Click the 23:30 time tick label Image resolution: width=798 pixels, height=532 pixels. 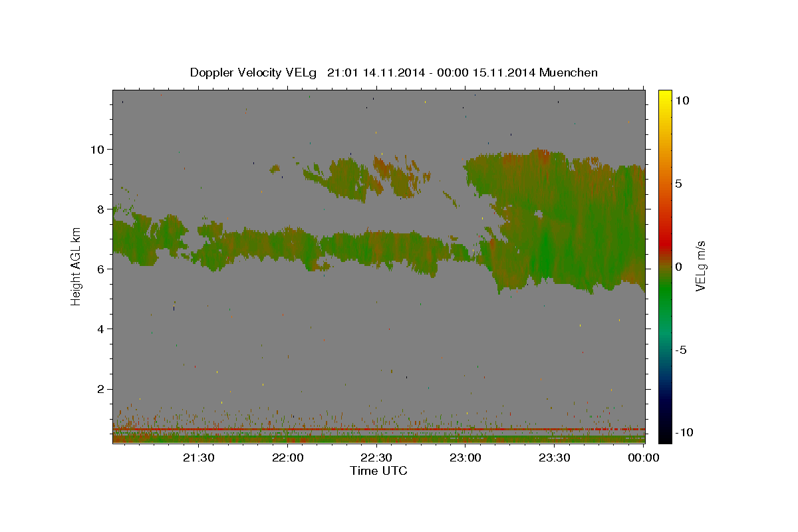pyautogui.click(x=554, y=458)
